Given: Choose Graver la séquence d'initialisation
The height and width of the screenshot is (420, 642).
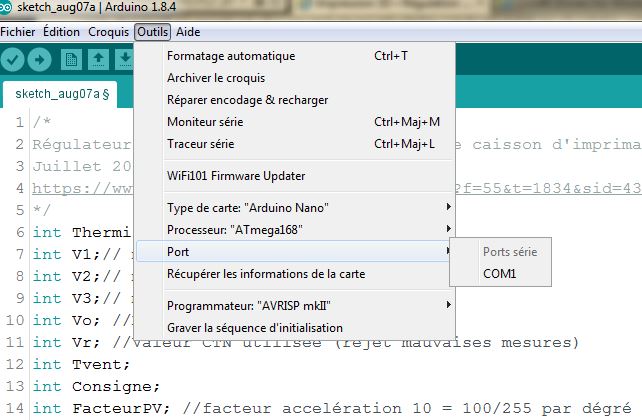Looking at the screenshot, I should pos(295,327).
